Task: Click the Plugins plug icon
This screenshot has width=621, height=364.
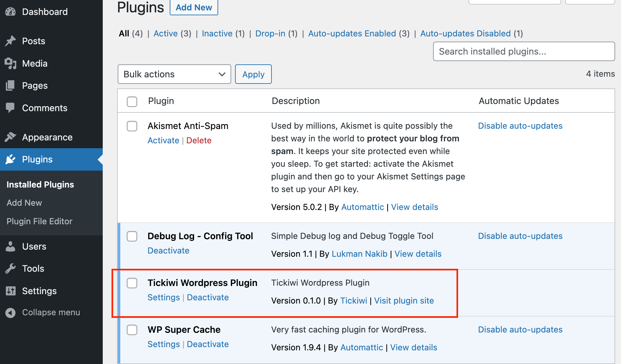Action: 10,159
